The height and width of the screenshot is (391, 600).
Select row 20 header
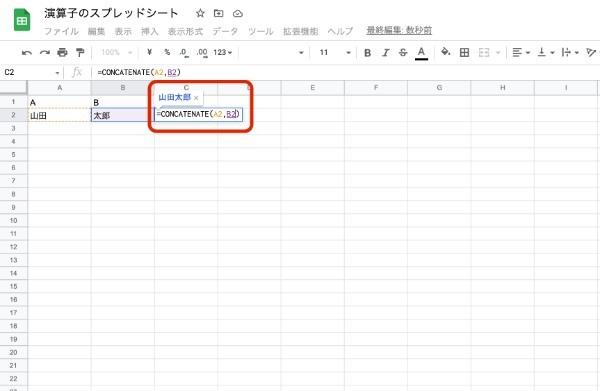pyautogui.click(x=13, y=352)
